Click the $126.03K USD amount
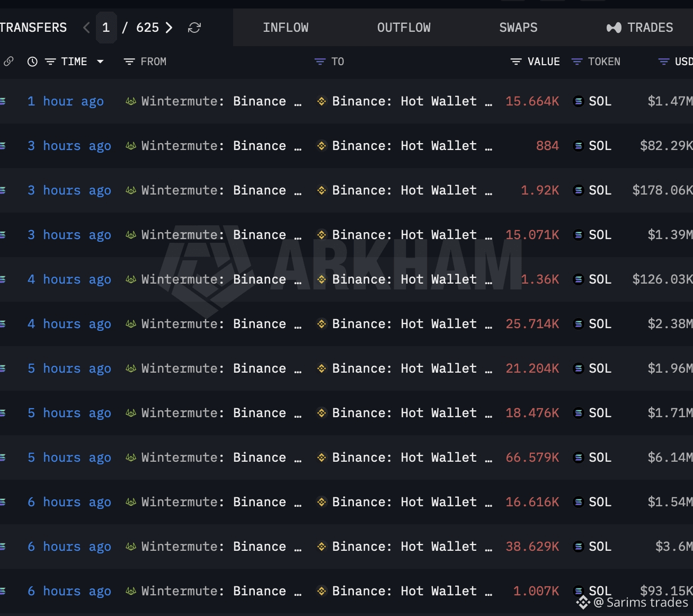 click(663, 279)
